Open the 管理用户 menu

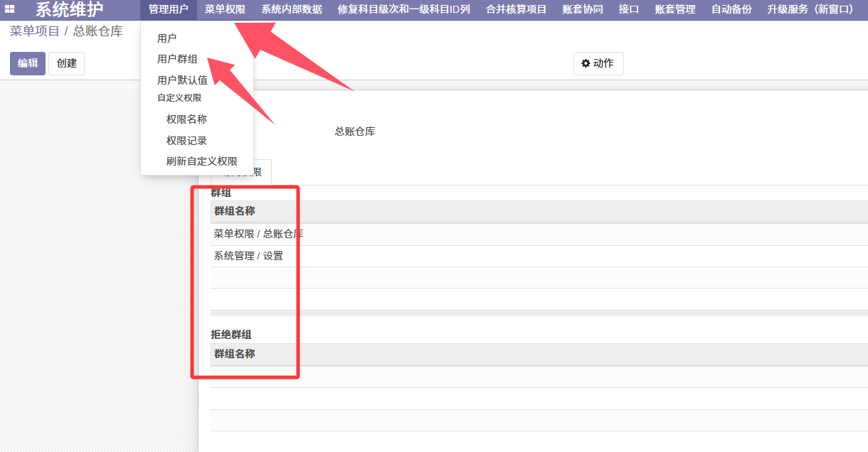tap(169, 9)
